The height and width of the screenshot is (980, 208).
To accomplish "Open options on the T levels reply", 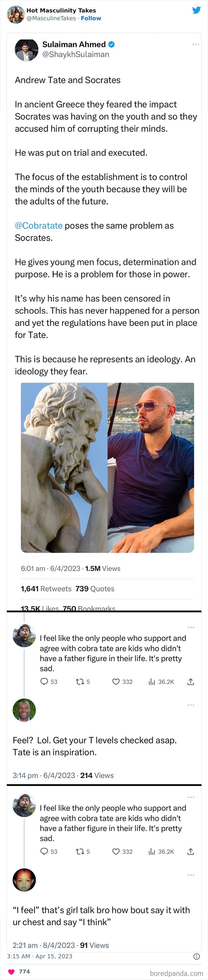I will point(191,705).
